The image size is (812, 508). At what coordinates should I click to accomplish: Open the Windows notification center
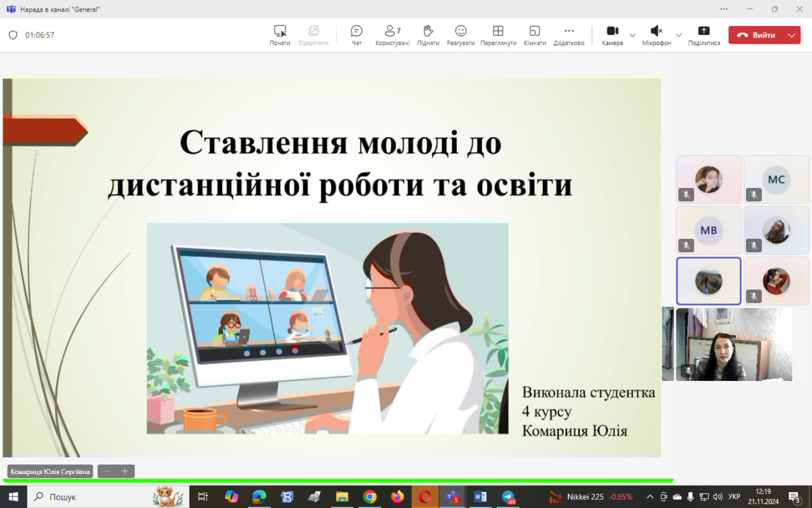[x=795, y=497]
